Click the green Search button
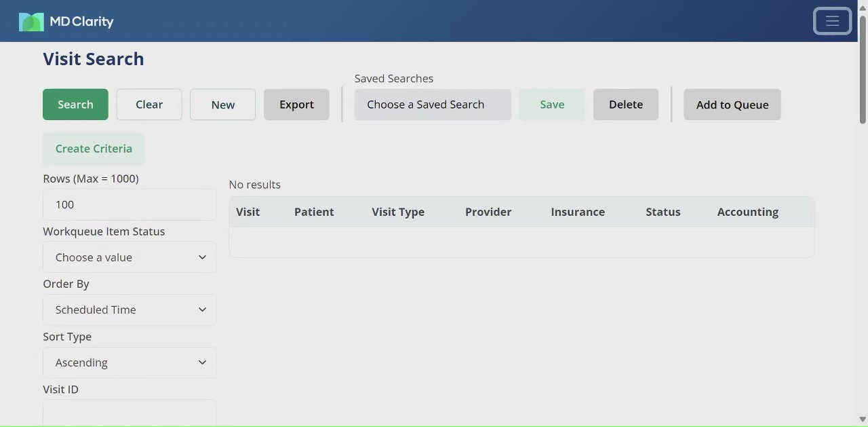The width and height of the screenshot is (868, 427). (75, 105)
